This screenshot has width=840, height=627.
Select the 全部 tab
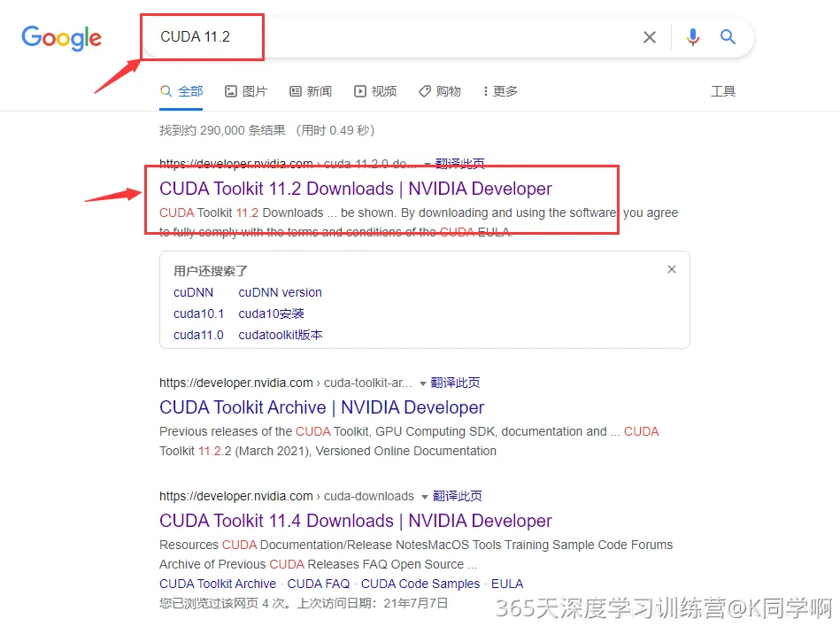click(181, 91)
